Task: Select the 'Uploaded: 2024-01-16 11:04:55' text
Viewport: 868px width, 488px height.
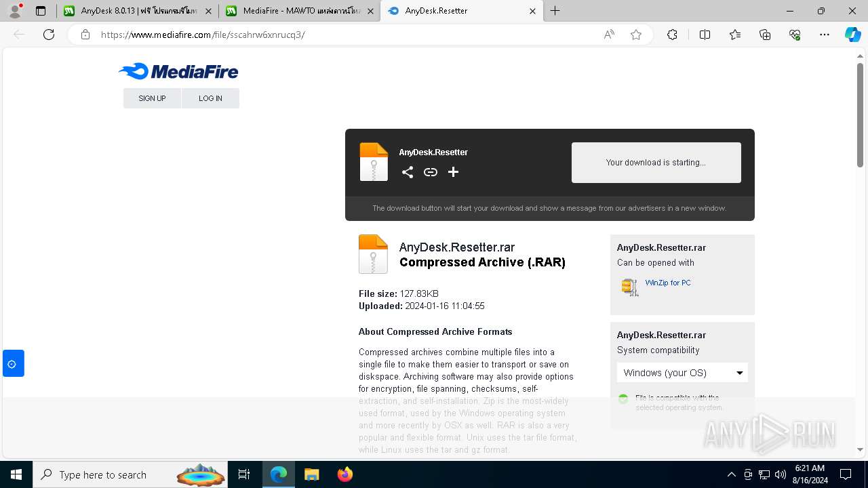Action: click(422, 306)
